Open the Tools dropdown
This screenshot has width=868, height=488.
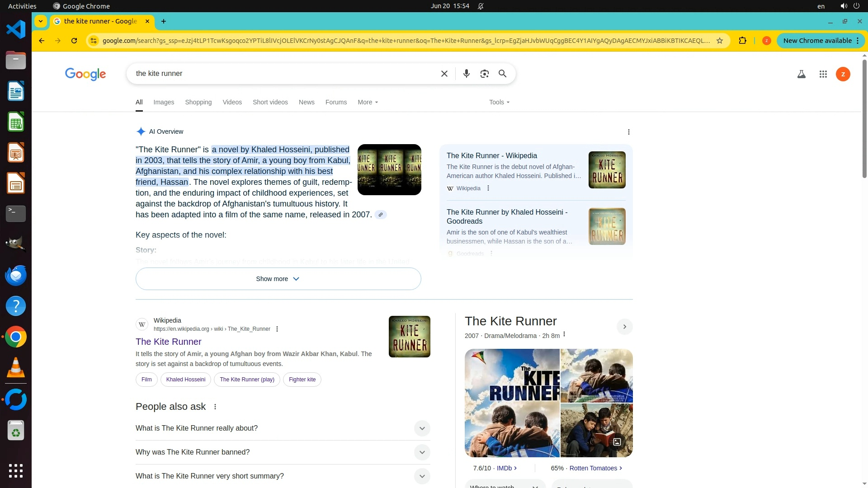499,102
